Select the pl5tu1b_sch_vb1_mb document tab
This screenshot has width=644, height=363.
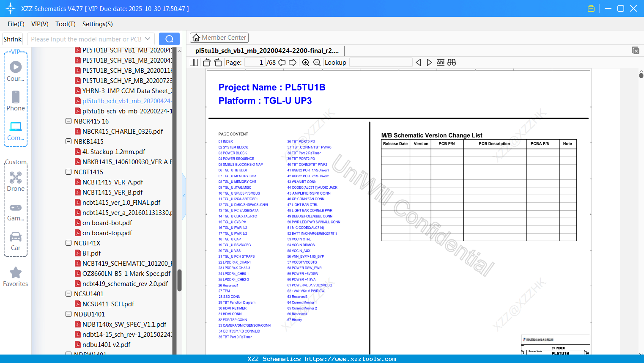[267, 51]
